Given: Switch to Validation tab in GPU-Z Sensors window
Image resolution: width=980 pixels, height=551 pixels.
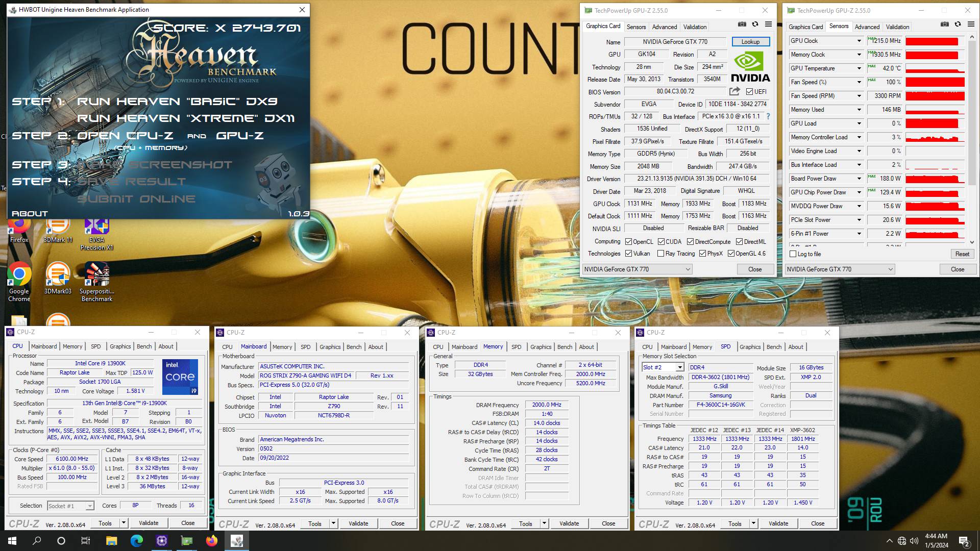Looking at the screenshot, I should 897,27.
